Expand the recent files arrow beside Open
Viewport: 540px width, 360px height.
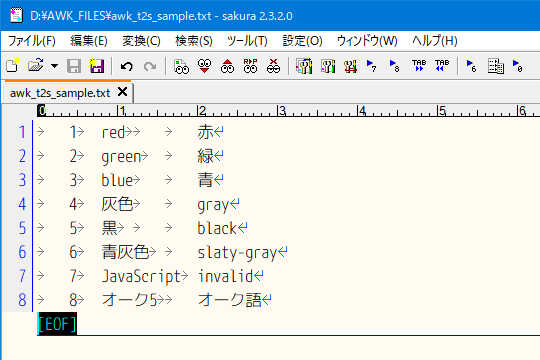pos(54,66)
